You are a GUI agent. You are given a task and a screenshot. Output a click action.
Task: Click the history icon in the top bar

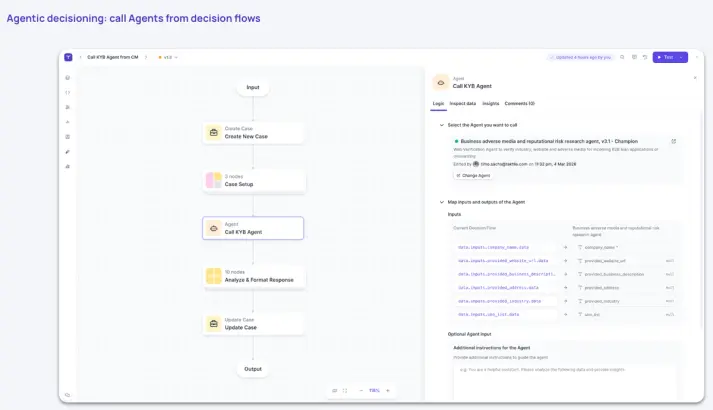pyautogui.click(x=645, y=57)
